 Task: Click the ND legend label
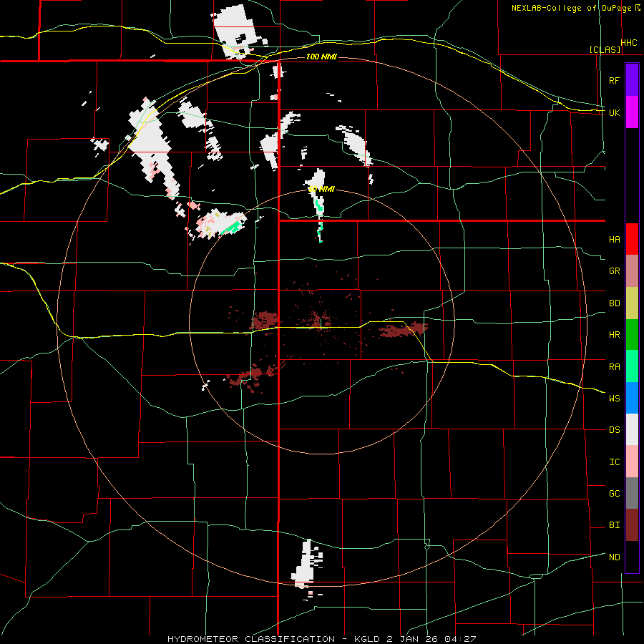(614, 557)
